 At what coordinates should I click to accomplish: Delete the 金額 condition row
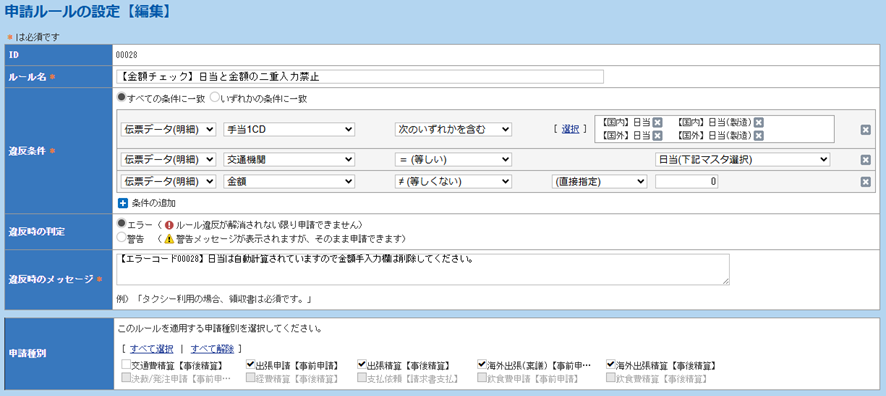pyautogui.click(x=865, y=181)
